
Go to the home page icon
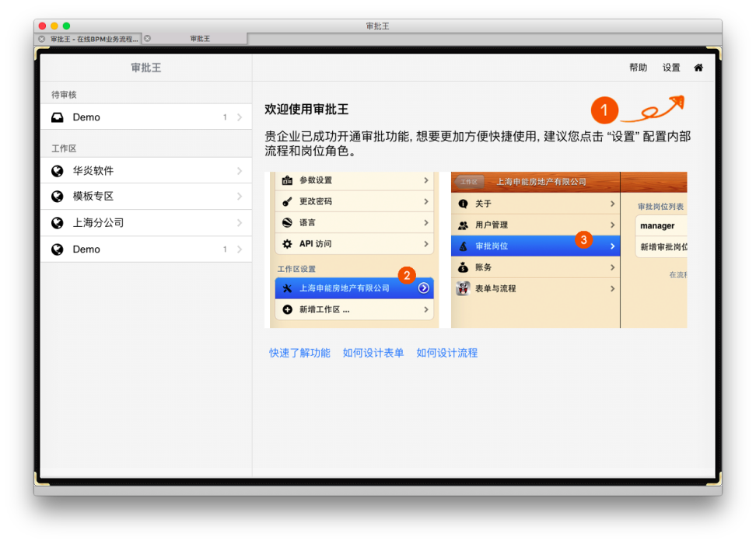point(698,68)
